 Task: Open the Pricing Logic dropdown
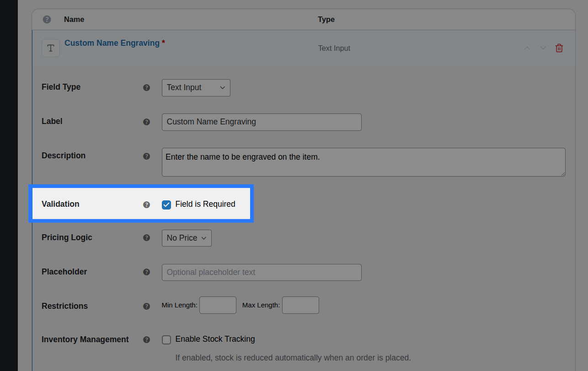(x=187, y=238)
